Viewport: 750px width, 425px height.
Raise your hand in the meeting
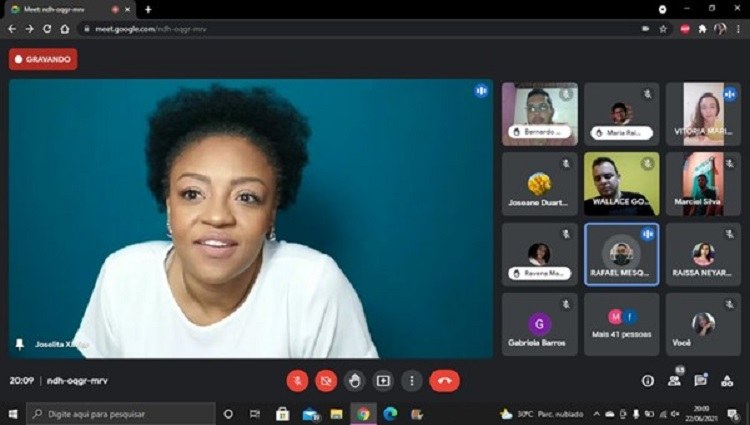[354, 381]
